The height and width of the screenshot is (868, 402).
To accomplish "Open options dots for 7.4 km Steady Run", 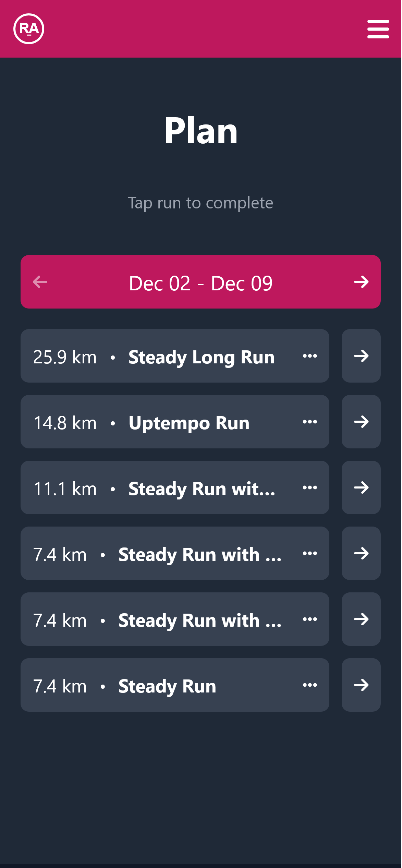I will (310, 685).
